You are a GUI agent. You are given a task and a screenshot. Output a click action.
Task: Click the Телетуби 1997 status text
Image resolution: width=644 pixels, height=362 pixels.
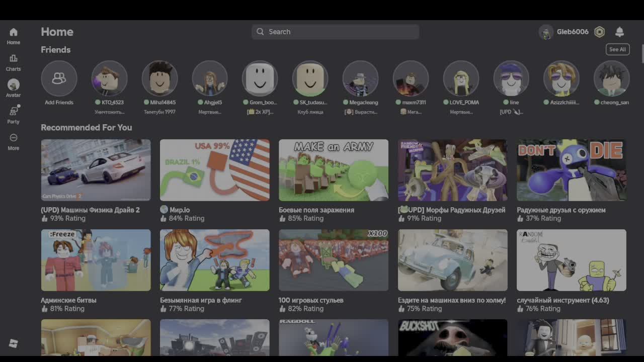pos(159,112)
